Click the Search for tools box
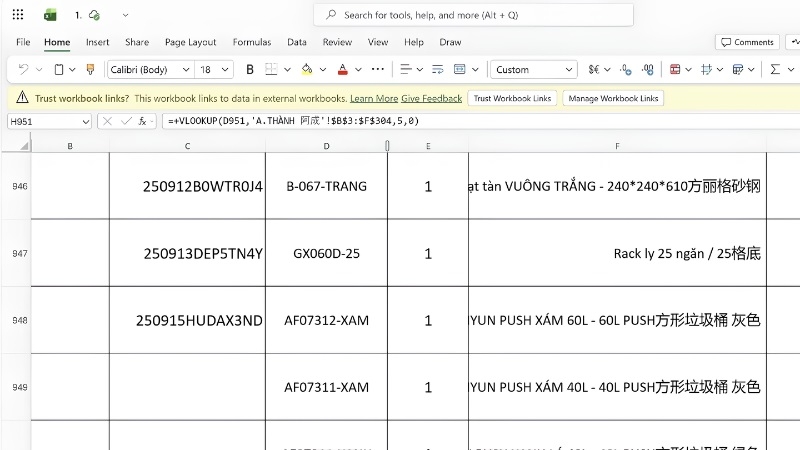The height and width of the screenshot is (450, 800). pyautogui.click(x=473, y=15)
